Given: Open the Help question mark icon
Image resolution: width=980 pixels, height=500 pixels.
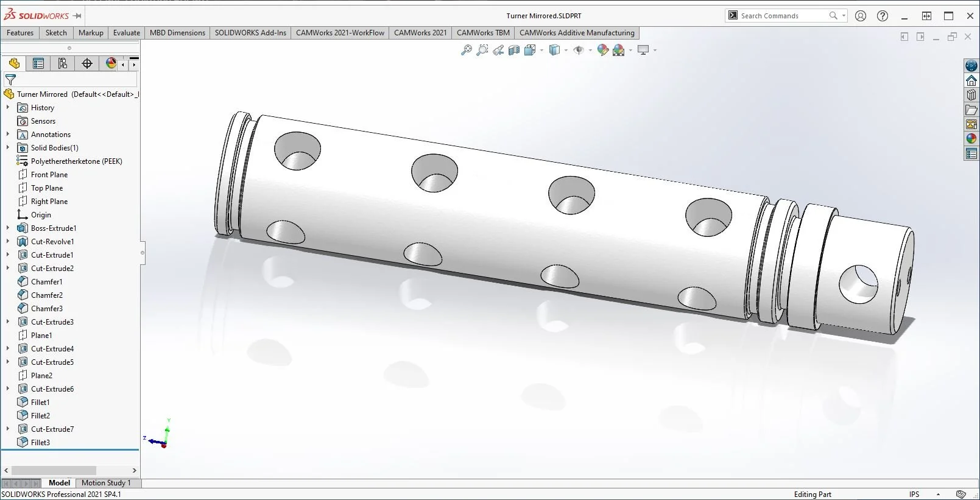Looking at the screenshot, I should (883, 16).
